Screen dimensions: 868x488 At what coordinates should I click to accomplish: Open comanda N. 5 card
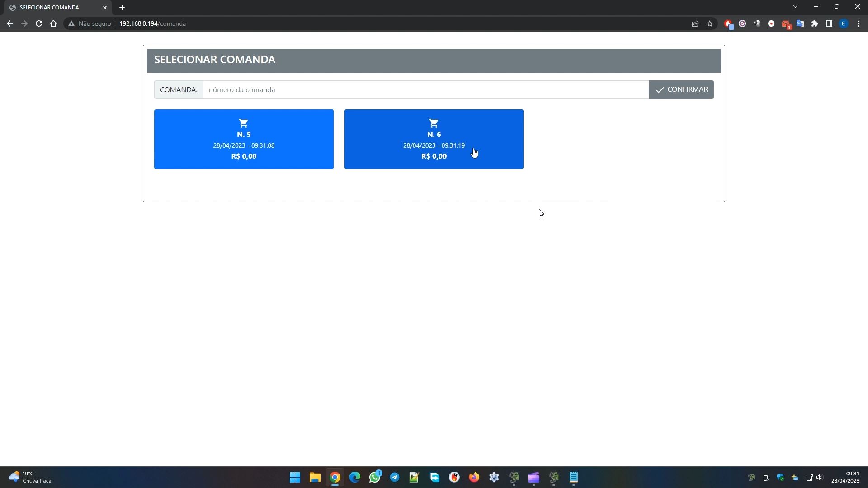244,139
